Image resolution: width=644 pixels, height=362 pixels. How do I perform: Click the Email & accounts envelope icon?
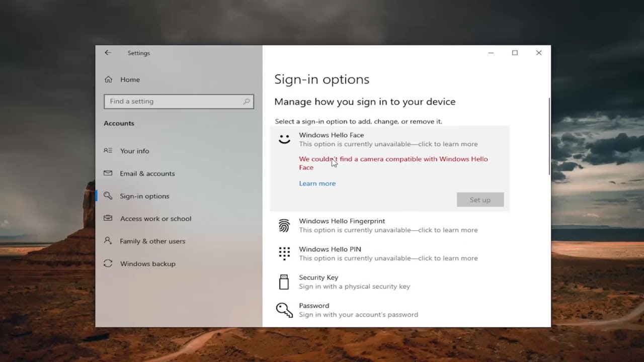(108, 173)
